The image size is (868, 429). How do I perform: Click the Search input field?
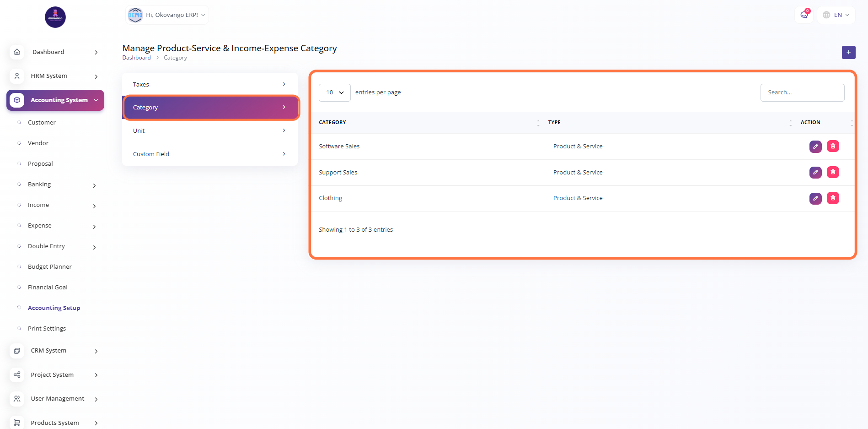pyautogui.click(x=802, y=92)
